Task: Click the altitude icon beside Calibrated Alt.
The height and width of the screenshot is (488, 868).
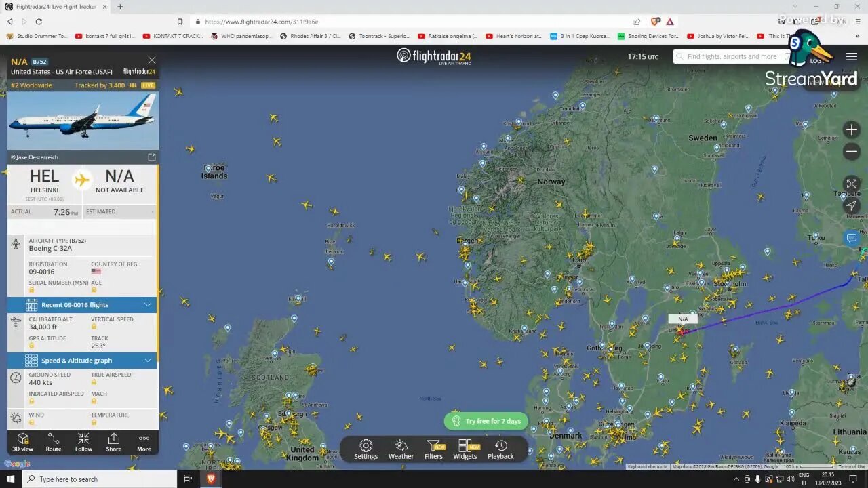Action: [16, 323]
